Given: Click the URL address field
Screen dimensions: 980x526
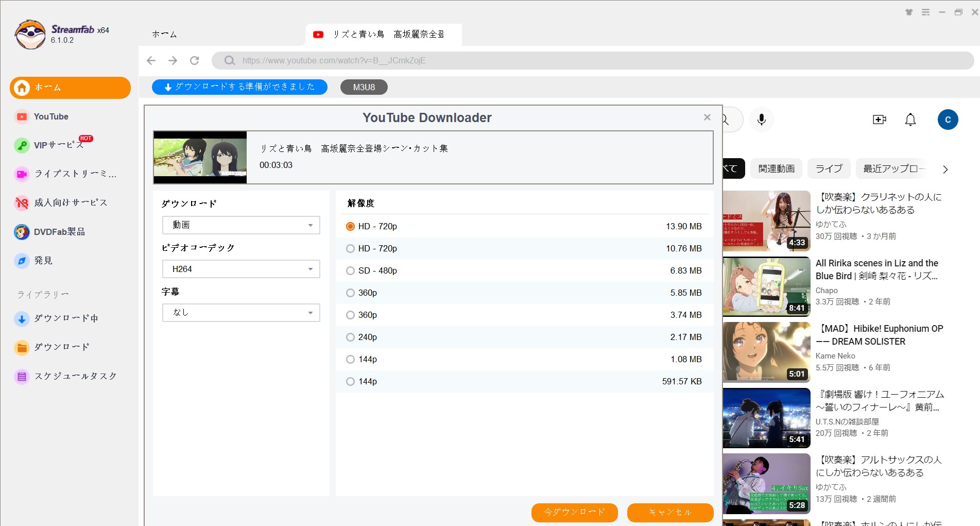Looking at the screenshot, I should [592, 61].
